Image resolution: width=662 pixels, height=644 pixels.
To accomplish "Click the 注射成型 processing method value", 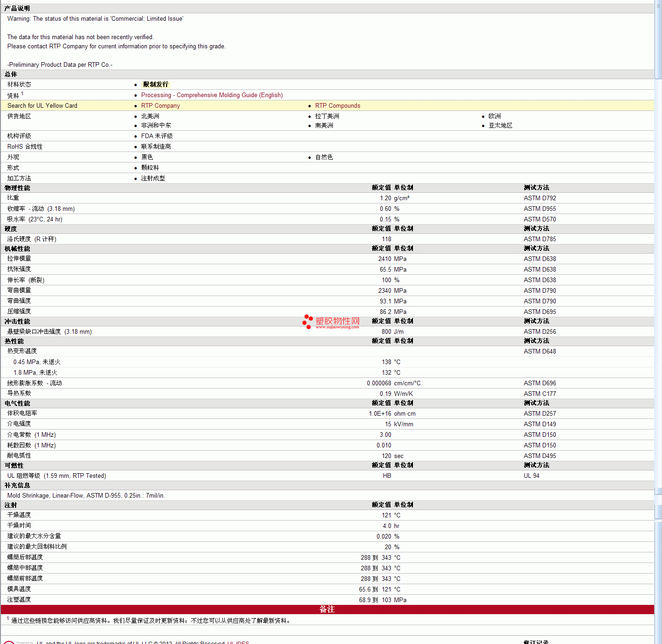I will click(153, 179).
